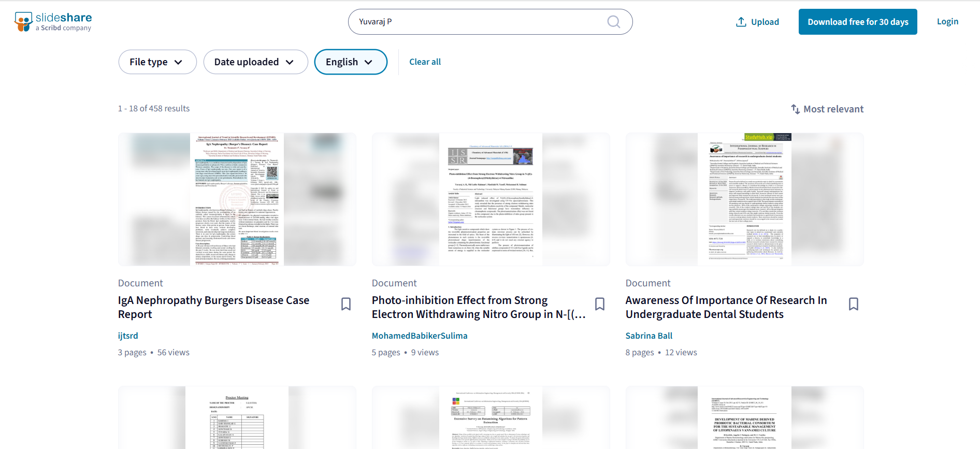Open the Awareness Of Research thumbnail
Image resolution: width=980 pixels, height=449 pixels.
[x=745, y=199]
